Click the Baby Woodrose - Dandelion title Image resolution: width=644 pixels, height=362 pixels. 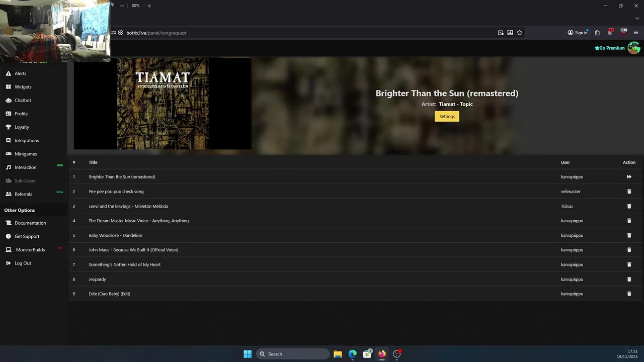coord(116,235)
